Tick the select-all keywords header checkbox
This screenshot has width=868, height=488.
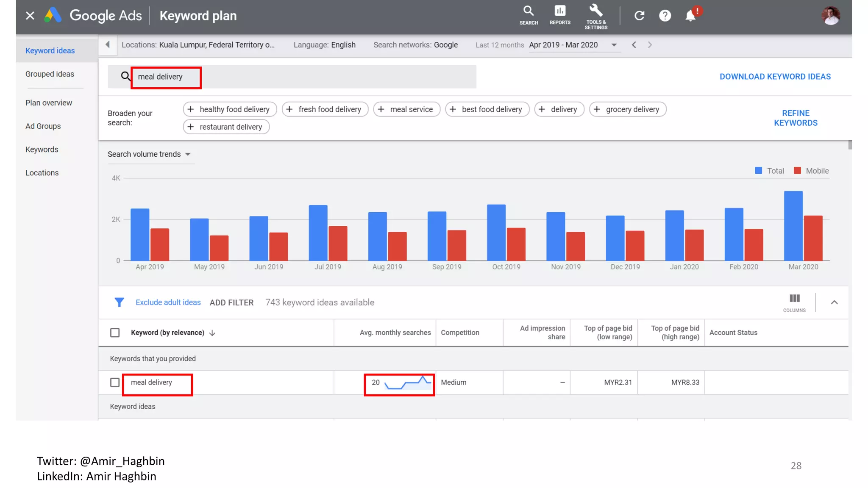pos(115,333)
